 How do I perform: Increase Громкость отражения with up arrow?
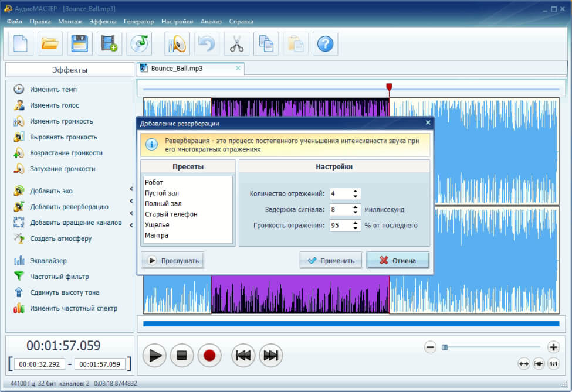click(x=356, y=223)
